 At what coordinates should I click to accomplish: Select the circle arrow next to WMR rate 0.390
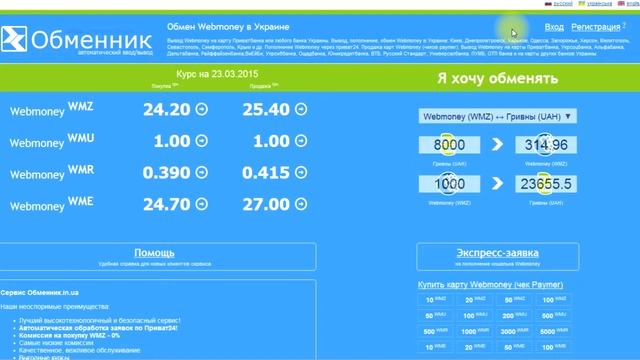[201, 173]
